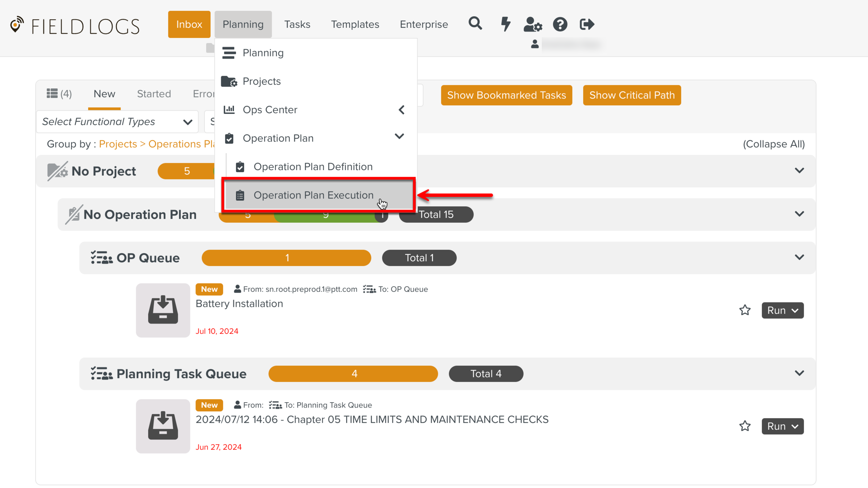Click the (Collapse All) link
Screen dimensions: 868x488
pyautogui.click(x=774, y=144)
